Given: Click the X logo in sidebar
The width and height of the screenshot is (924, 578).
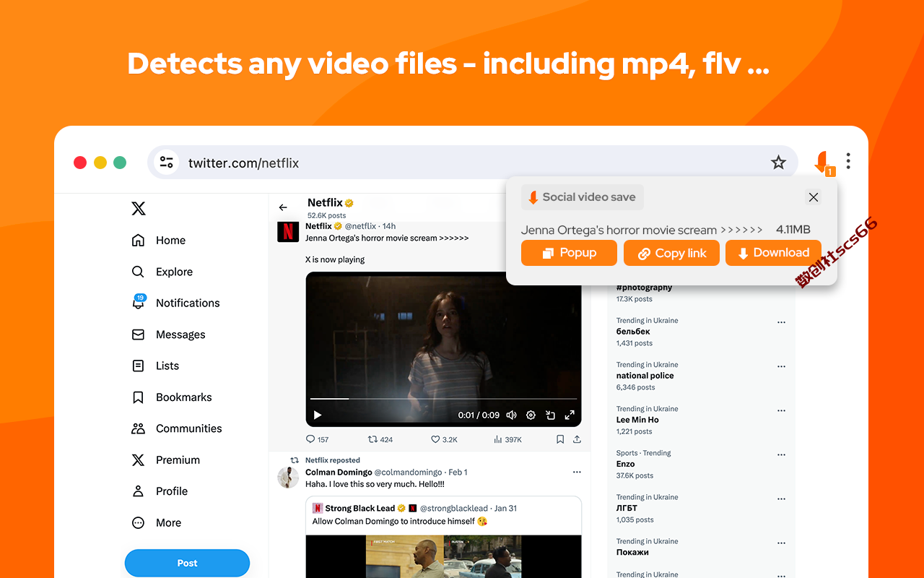Looking at the screenshot, I should [139, 209].
